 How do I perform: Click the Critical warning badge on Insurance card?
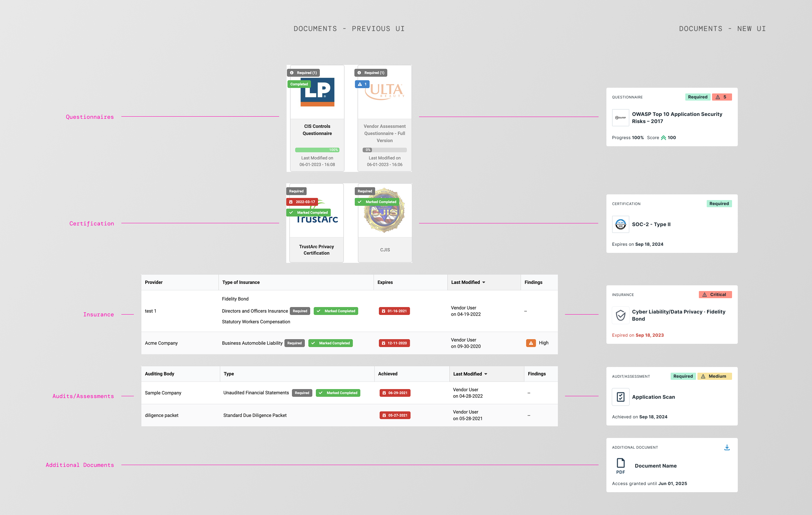tap(715, 295)
